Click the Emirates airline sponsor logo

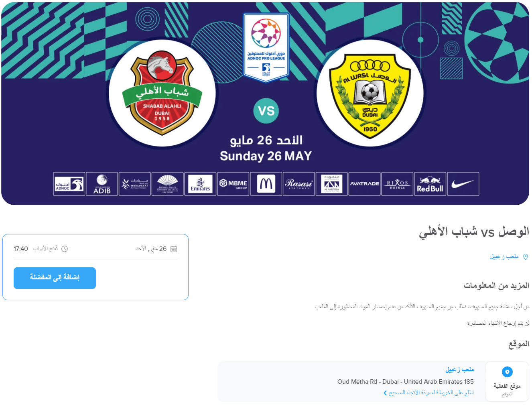(200, 184)
